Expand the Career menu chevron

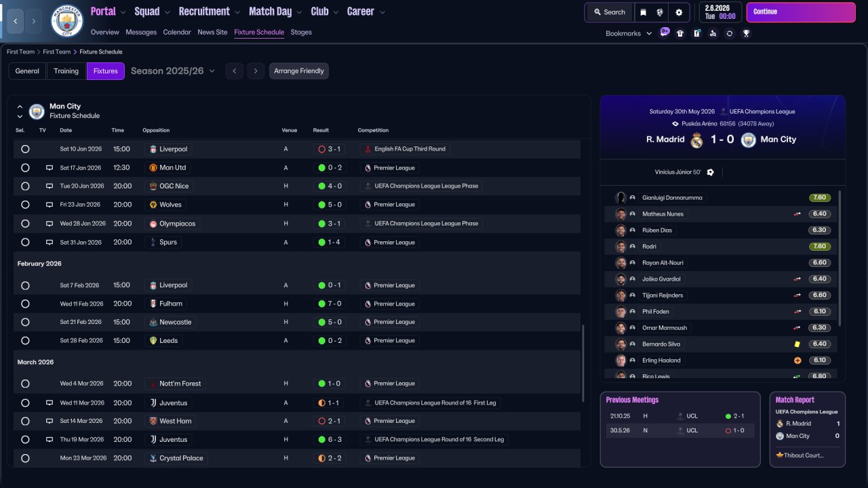pyautogui.click(x=382, y=12)
